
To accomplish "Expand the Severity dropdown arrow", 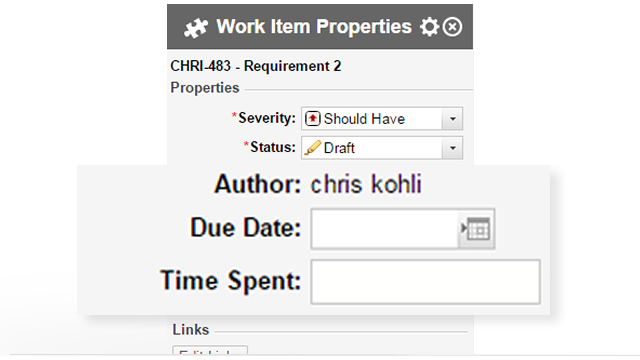I will pos(452,119).
